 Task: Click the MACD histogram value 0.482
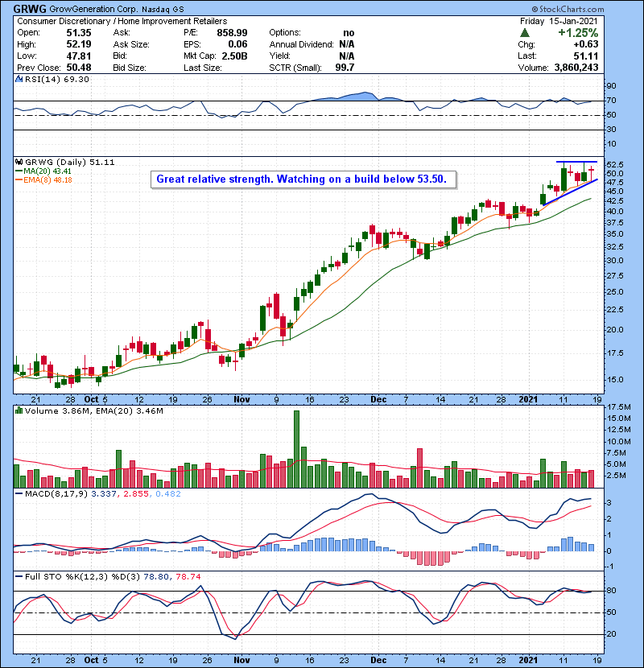pos(168,494)
